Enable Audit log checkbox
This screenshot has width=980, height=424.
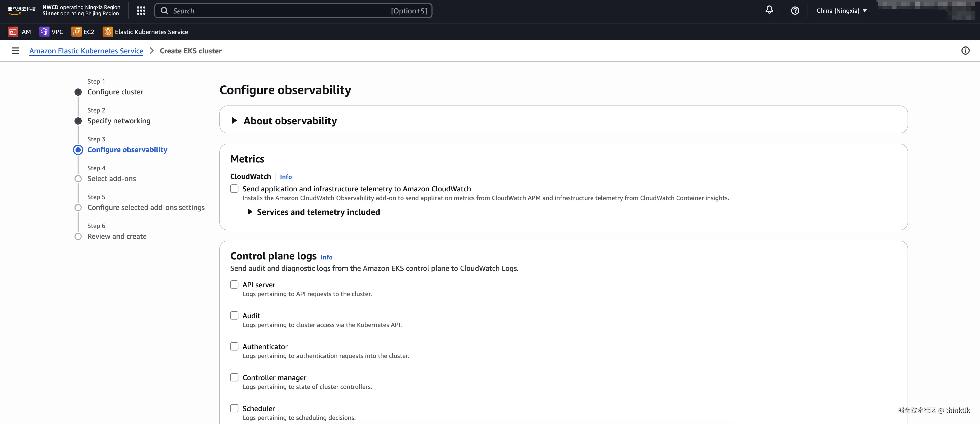pyautogui.click(x=234, y=315)
